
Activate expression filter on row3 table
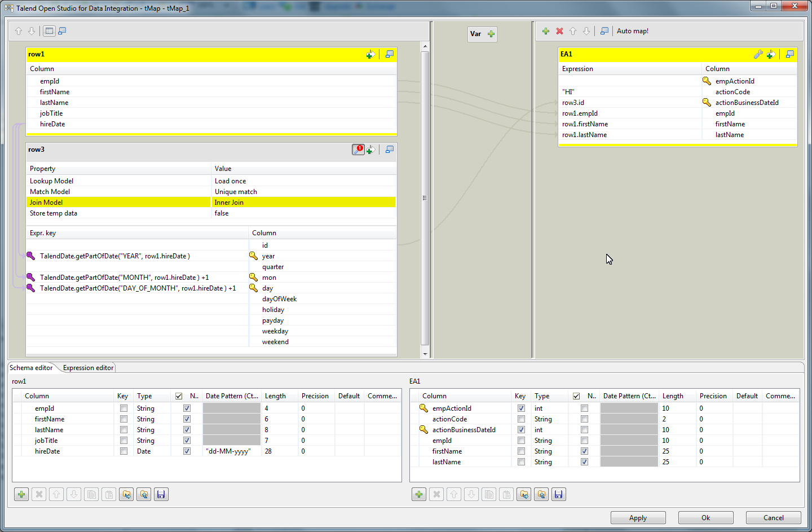tap(370, 150)
